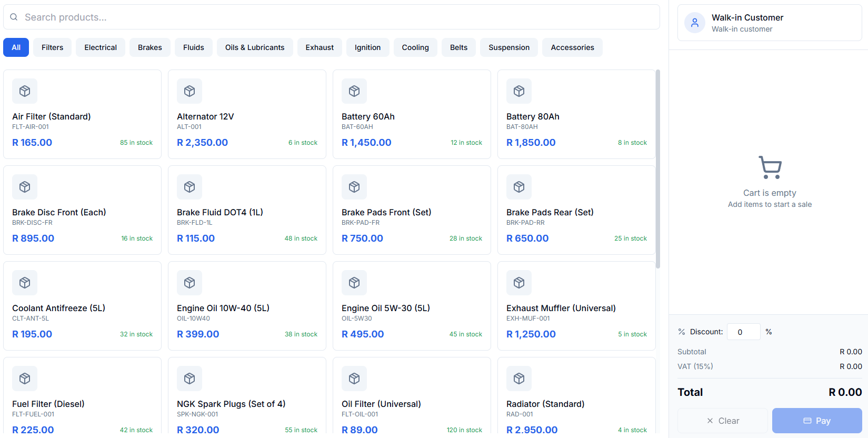The height and width of the screenshot is (438, 868).
Task: Open the Suspension category
Action: [509, 47]
